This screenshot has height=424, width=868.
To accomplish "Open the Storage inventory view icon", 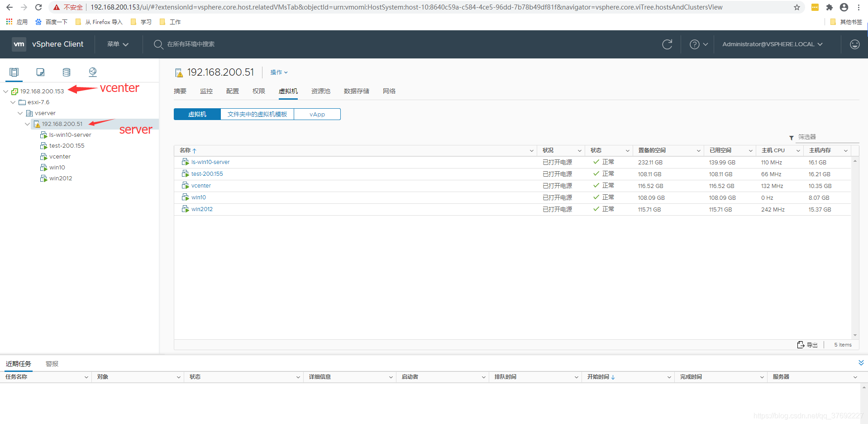I will [x=67, y=72].
